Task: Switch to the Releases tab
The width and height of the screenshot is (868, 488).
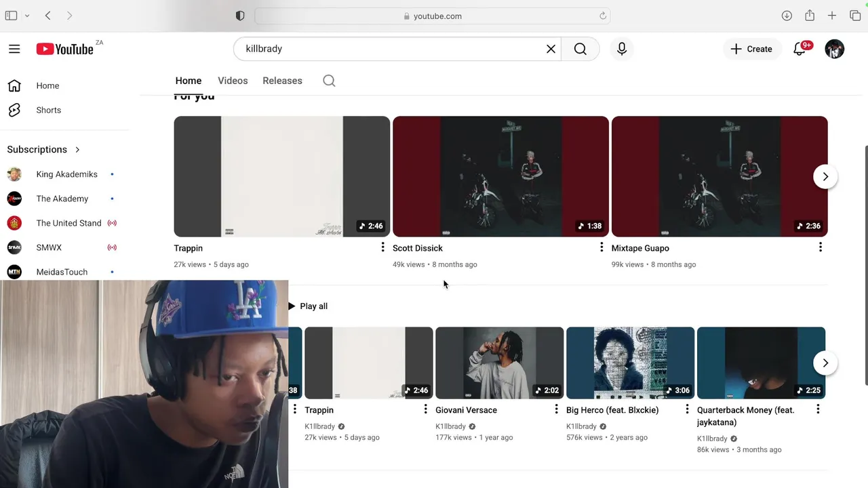Action: click(x=282, y=81)
